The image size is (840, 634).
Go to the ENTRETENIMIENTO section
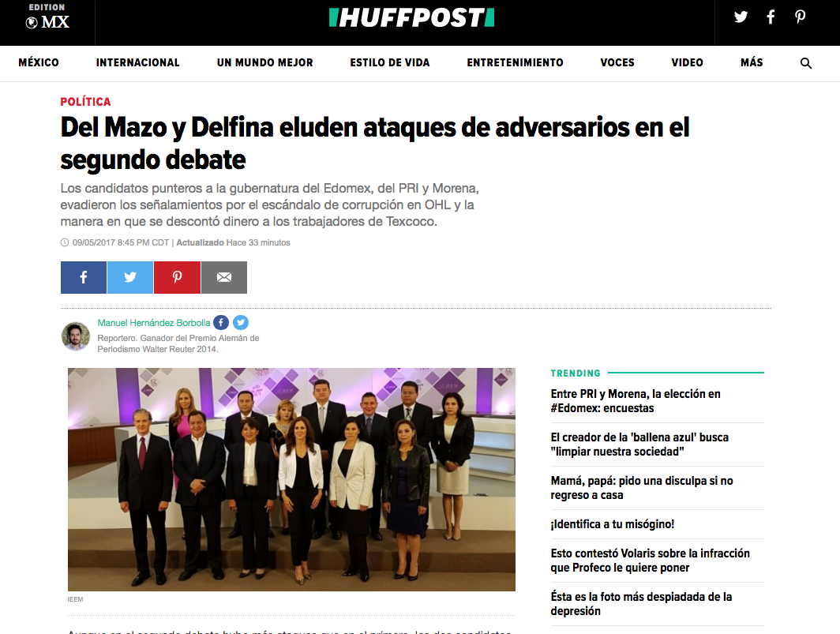(515, 62)
